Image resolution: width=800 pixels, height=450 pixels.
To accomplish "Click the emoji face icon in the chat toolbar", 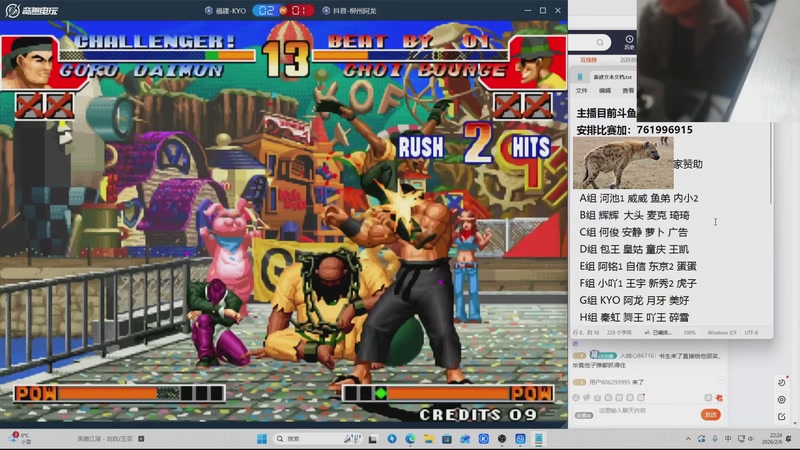I will [x=576, y=397].
